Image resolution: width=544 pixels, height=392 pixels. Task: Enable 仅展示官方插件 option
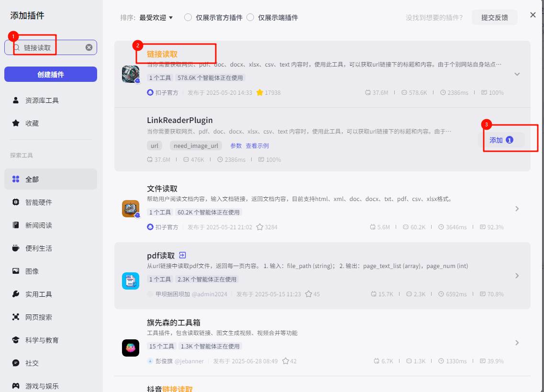click(x=188, y=18)
